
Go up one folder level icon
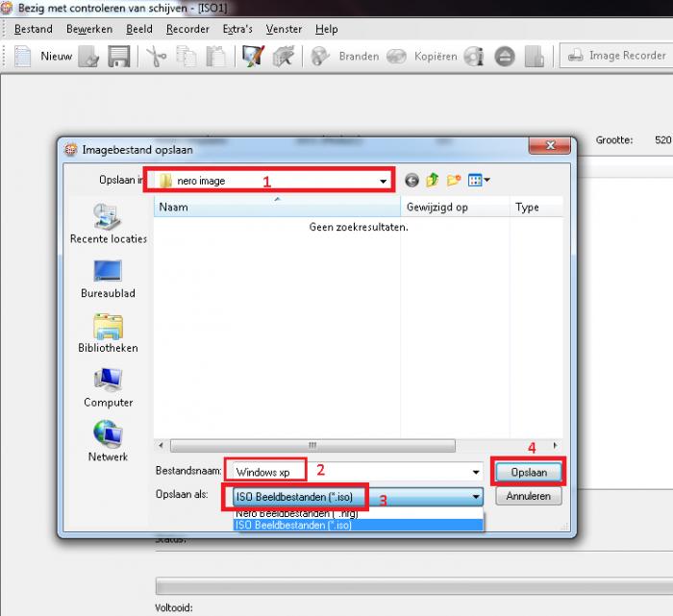pos(433,180)
